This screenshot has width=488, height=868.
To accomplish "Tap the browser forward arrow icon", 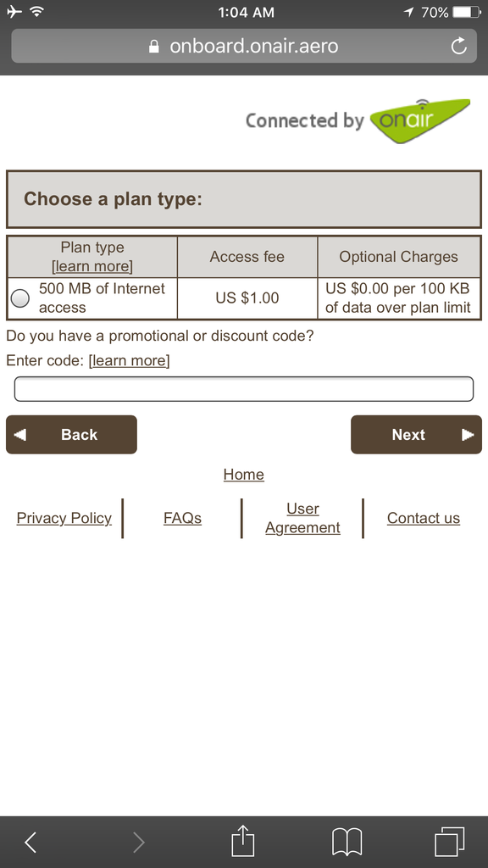I will 138,842.
